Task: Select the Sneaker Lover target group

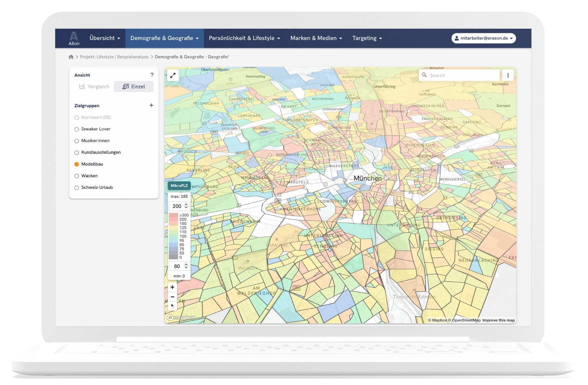Action: [77, 129]
